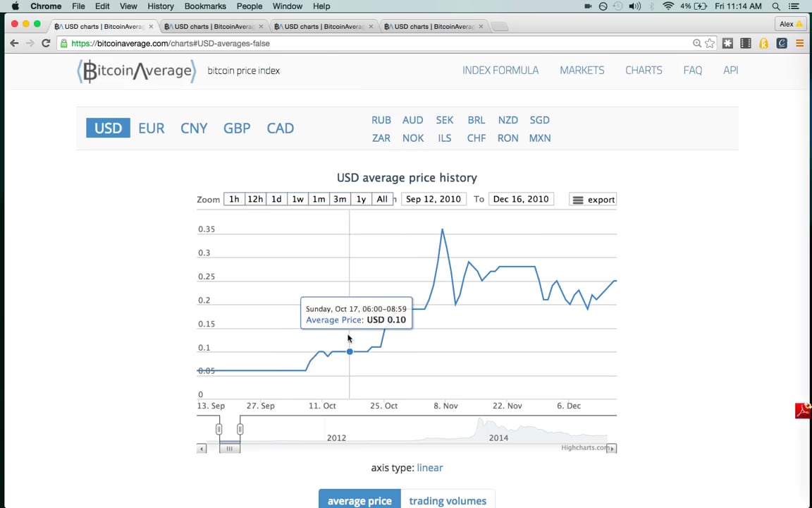This screenshot has width=812, height=508.
Task: Reload the current page
Action: 46,43
